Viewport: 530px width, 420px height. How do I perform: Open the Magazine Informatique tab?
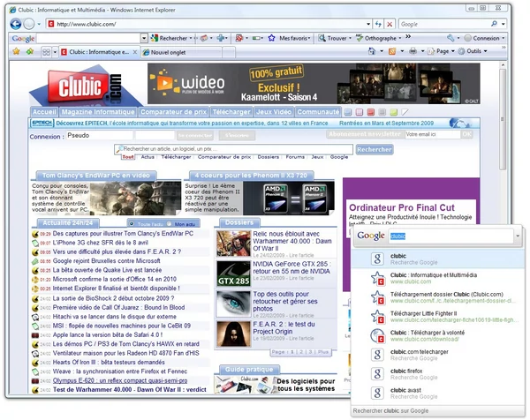98,112
